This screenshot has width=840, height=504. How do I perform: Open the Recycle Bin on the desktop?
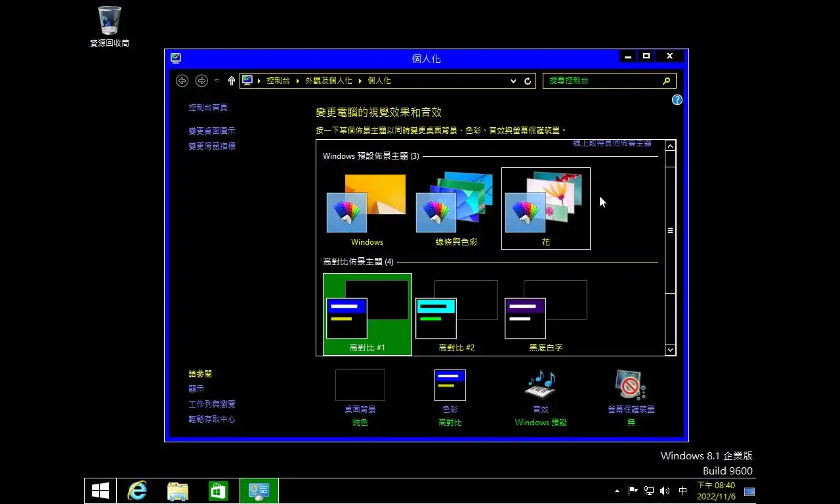point(110,27)
